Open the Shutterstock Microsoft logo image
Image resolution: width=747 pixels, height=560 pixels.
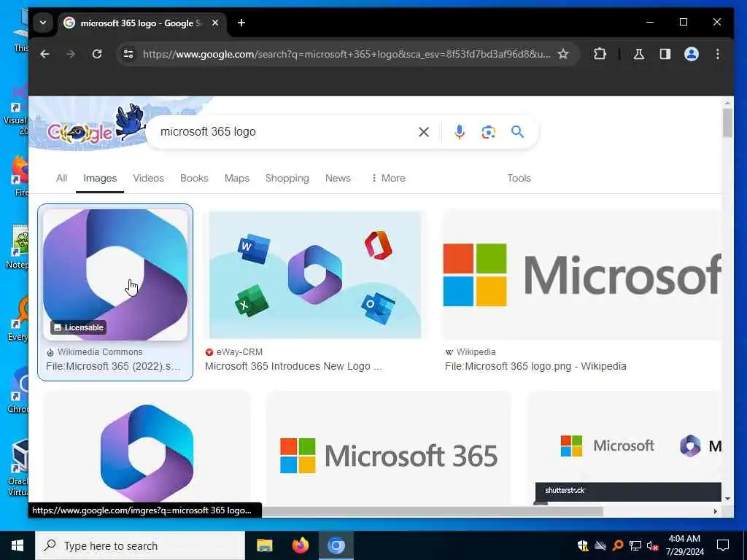pyautogui.click(x=624, y=448)
